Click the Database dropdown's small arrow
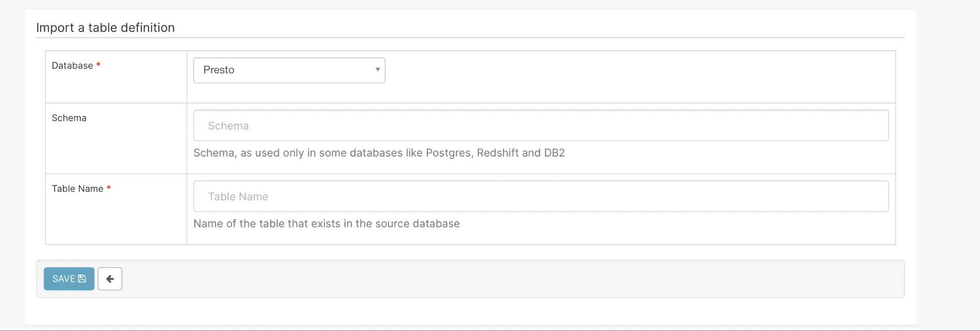980x331 pixels. tap(377, 70)
